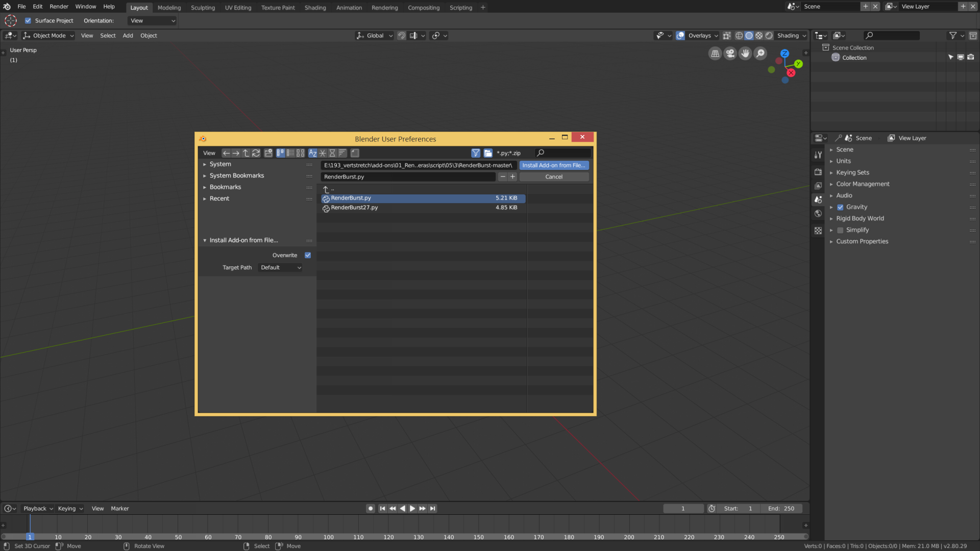The height and width of the screenshot is (551, 980).
Task: Toggle folder filter in file browser
Action: coord(488,153)
